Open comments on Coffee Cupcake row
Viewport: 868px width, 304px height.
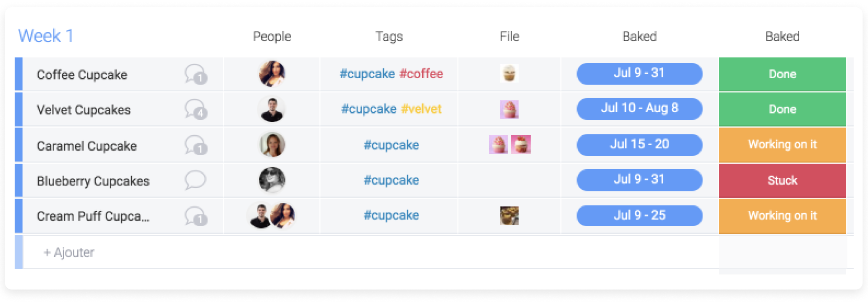click(x=195, y=74)
